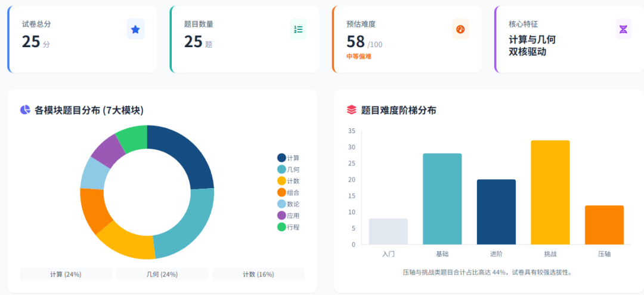Click the light blue 数论 legend color dot

[x=281, y=204]
